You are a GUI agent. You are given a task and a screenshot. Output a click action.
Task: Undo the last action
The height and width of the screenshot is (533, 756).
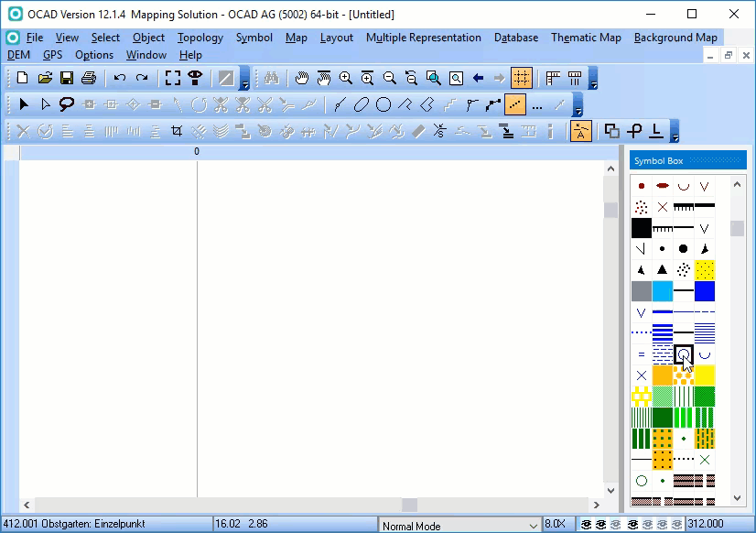120,78
